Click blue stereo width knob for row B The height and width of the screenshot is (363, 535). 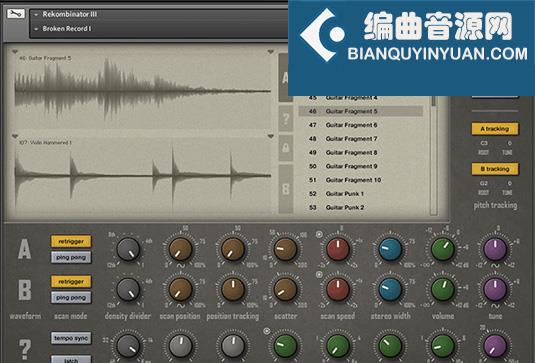[x=390, y=290]
